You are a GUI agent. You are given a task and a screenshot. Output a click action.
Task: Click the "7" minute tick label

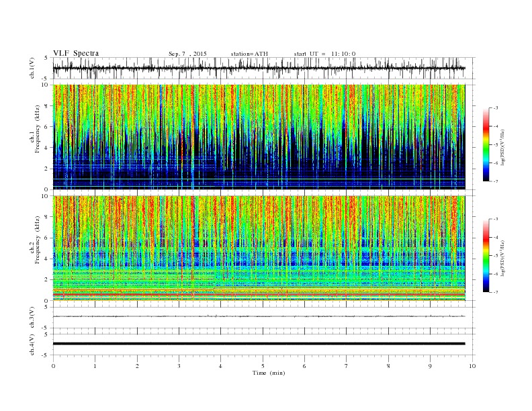click(x=347, y=366)
